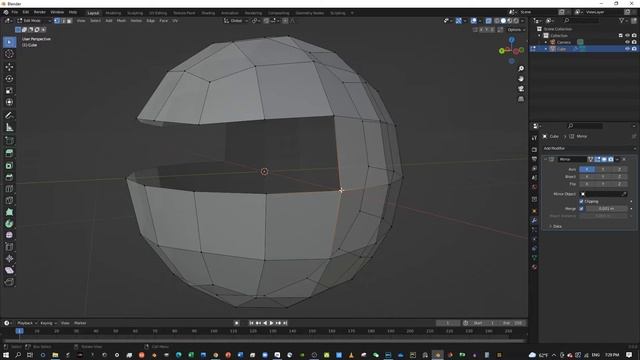
Task: Switch to the Modeling workspace tab
Action: [113, 13]
